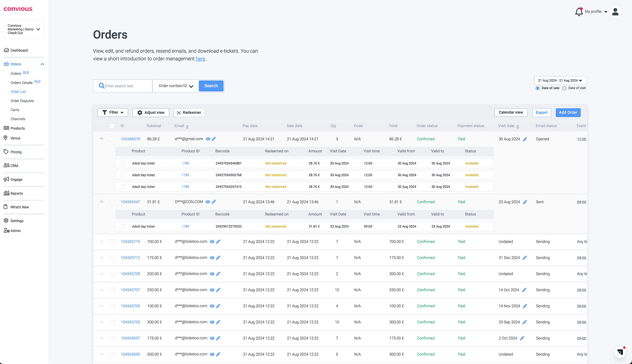The height and width of the screenshot is (364, 632).
Task: Open the Filter dropdown button
Action: [x=113, y=113]
